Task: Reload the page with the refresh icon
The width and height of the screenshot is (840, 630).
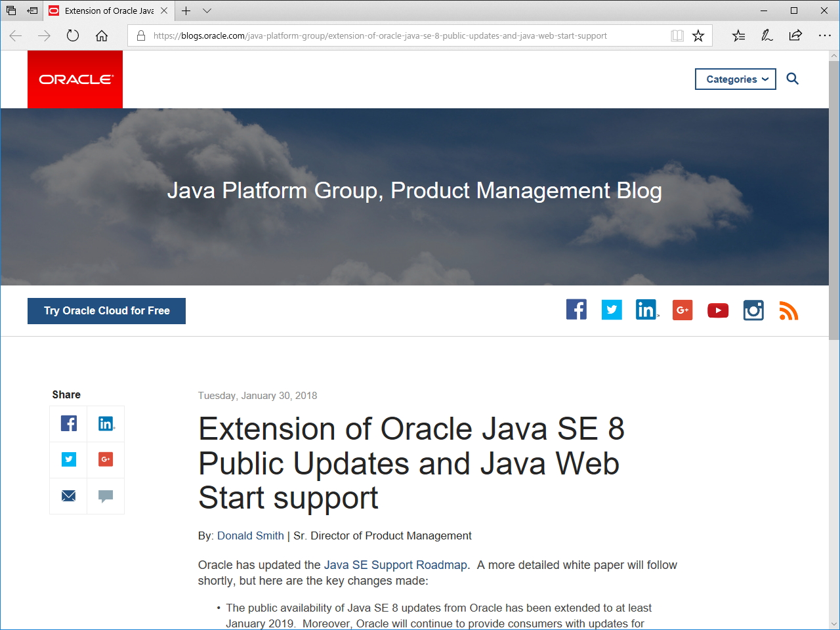Action: [73, 35]
